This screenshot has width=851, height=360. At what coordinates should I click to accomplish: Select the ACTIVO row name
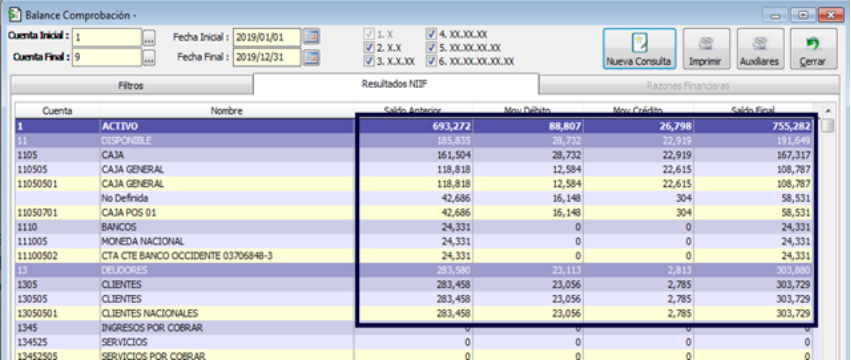[x=119, y=126]
